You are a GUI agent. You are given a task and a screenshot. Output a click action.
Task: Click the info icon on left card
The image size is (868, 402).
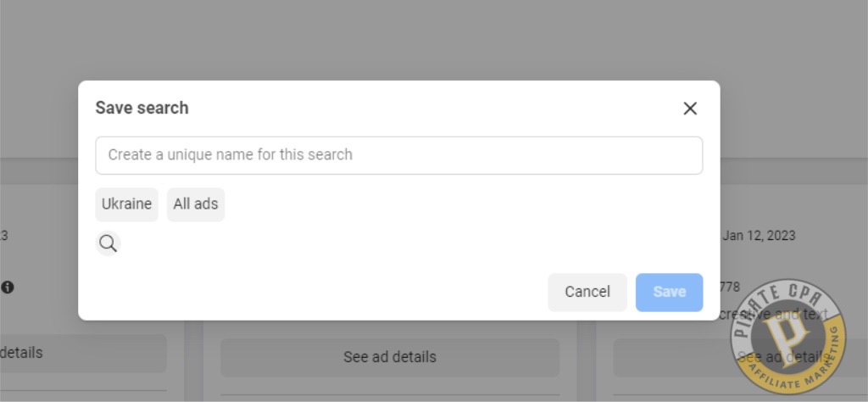tap(7, 287)
